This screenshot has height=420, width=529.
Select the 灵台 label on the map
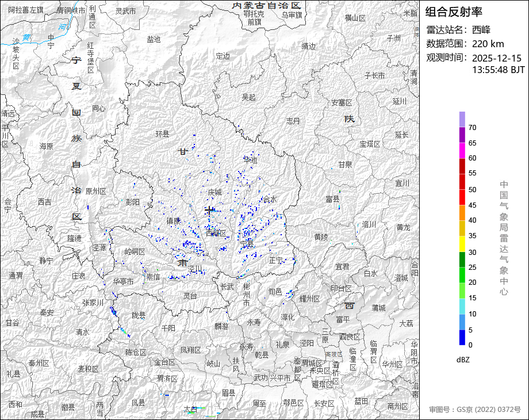coord(190,296)
